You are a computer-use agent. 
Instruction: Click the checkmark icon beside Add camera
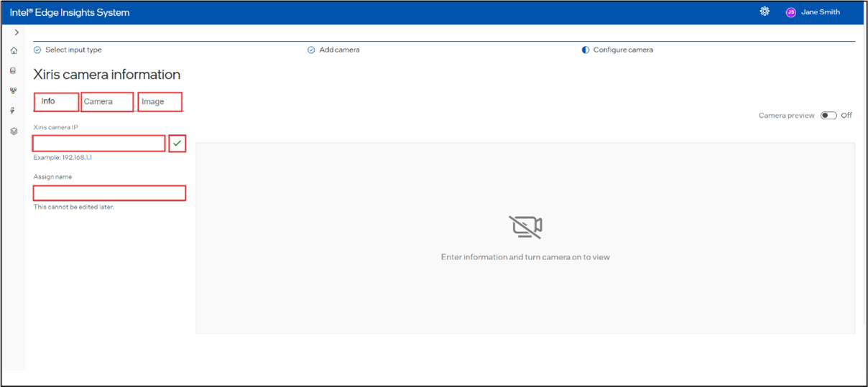coord(311,50)
